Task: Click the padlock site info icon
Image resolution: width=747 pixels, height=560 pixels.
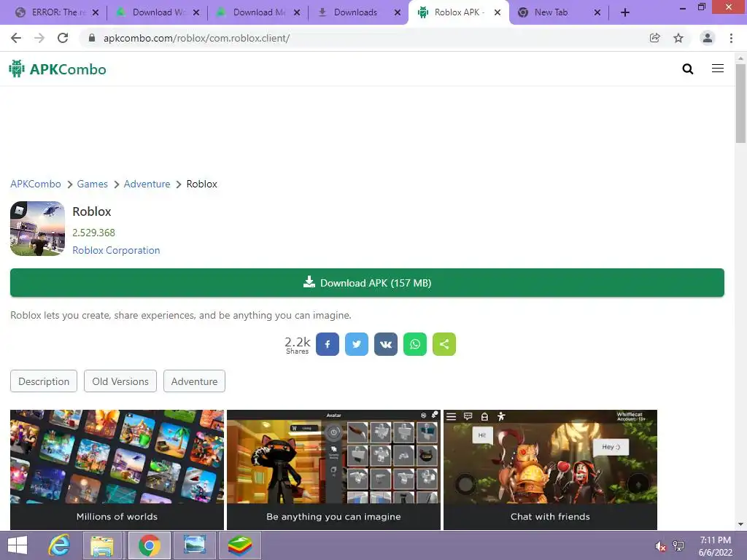Action: click(92, 38)
